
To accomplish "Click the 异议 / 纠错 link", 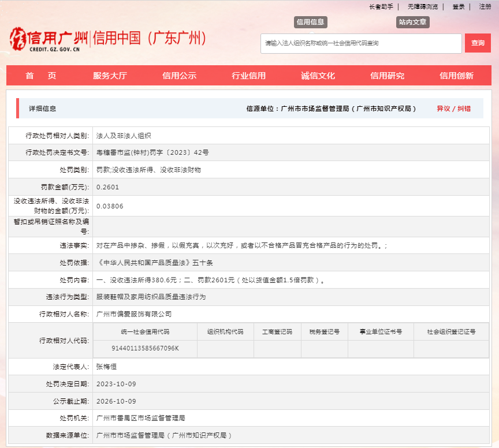I will 453,109.
